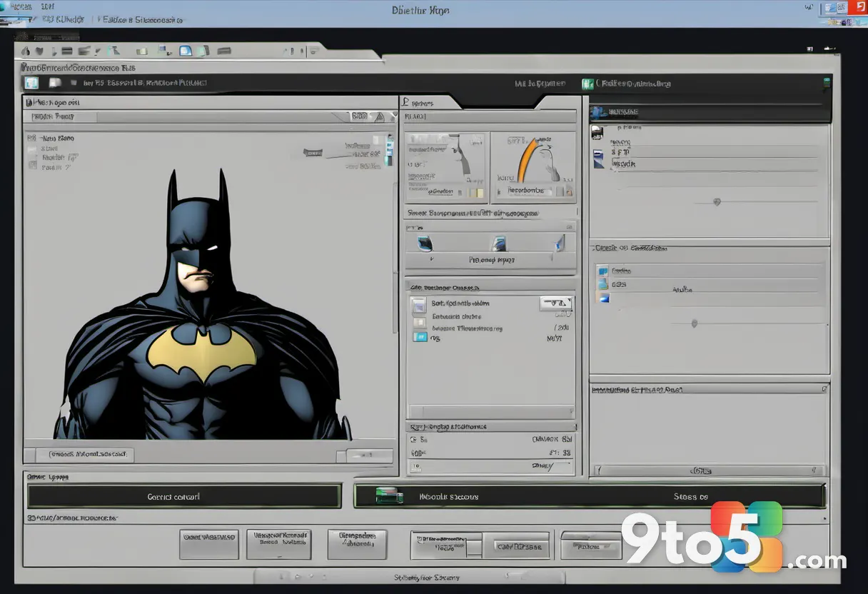Click the left blue icon in three-icon row
The image size is (868, 594).
coord(425,243)
